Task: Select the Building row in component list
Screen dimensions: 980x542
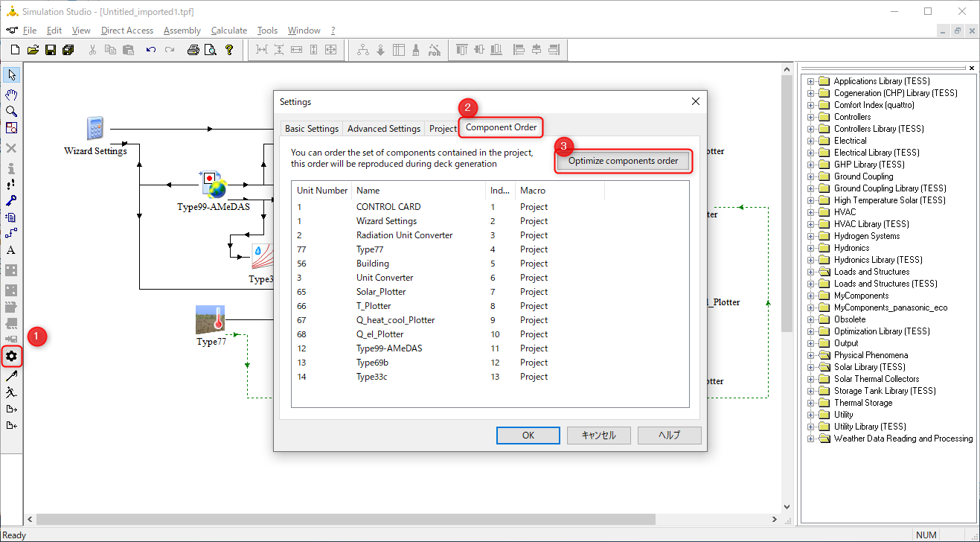Action: pos(489,264)
